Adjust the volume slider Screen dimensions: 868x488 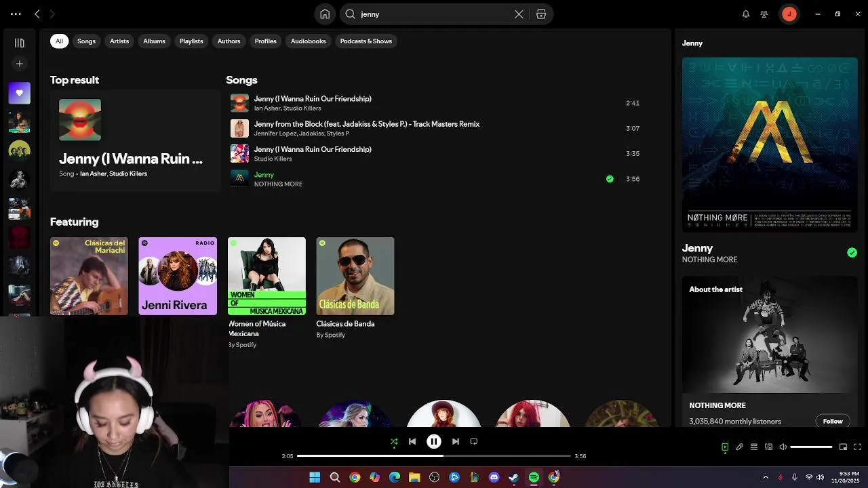coord(811,447)
